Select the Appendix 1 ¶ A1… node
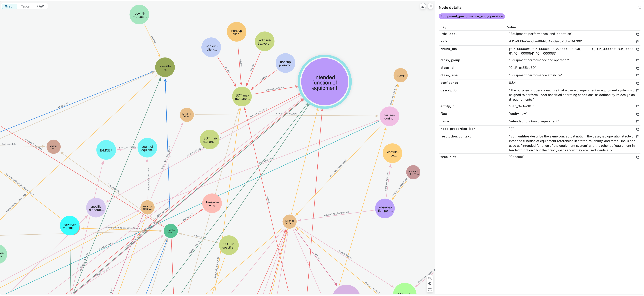The image size is (644, 296). pyautogui.click(x=413, y=172)
